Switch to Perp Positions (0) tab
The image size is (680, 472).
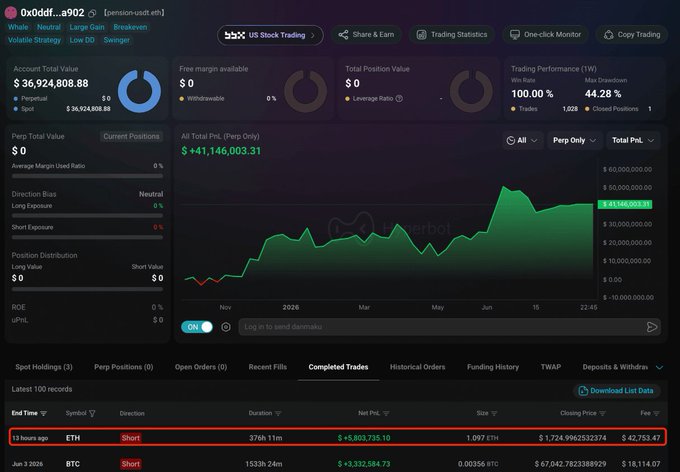click(124, 367)
